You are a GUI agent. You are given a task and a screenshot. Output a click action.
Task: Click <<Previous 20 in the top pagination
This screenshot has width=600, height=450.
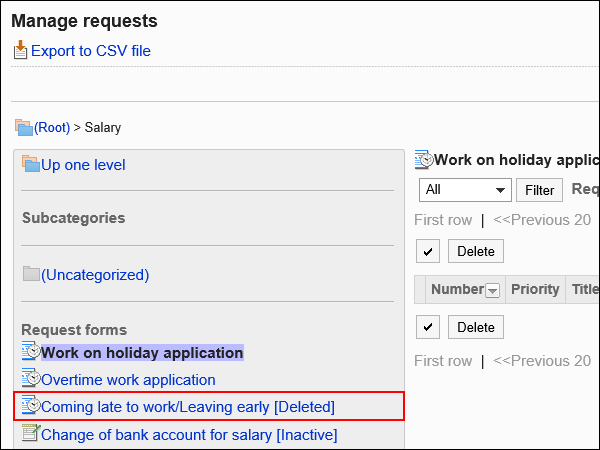542,220
